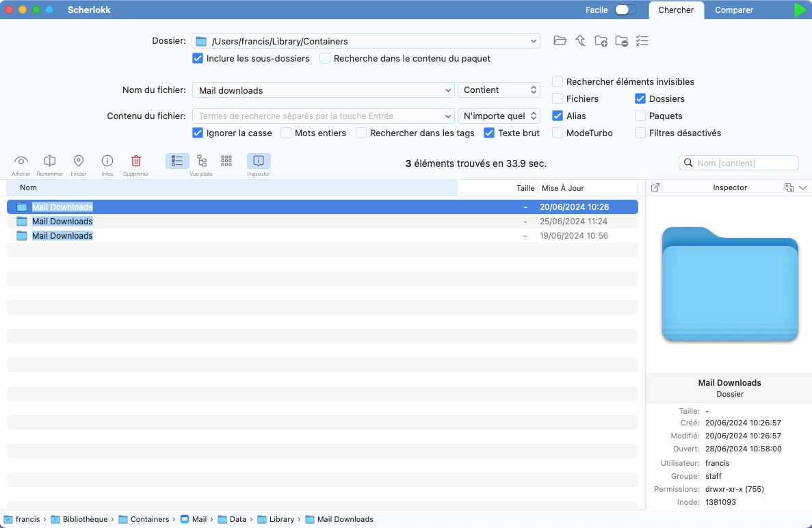The height and width of the screenshot is (528, 812).
Task: Click the Afficher eye icon
Action: [x=21, y=161]
